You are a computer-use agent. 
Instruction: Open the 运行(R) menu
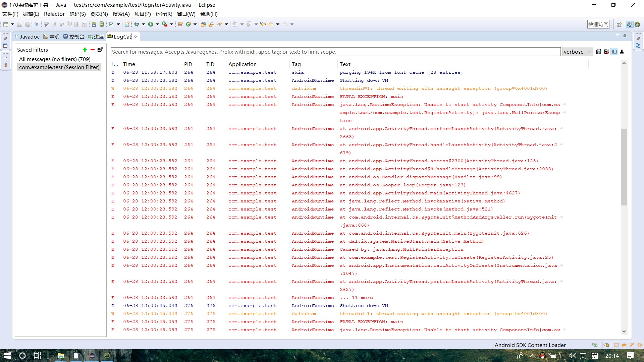click(164, 14)
